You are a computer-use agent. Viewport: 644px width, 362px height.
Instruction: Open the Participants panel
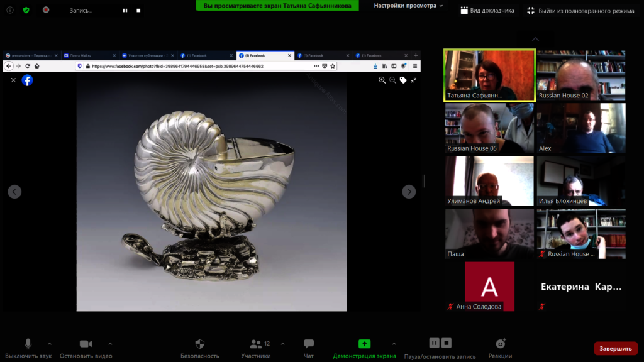pyautogui.click(x=256, y=344)
